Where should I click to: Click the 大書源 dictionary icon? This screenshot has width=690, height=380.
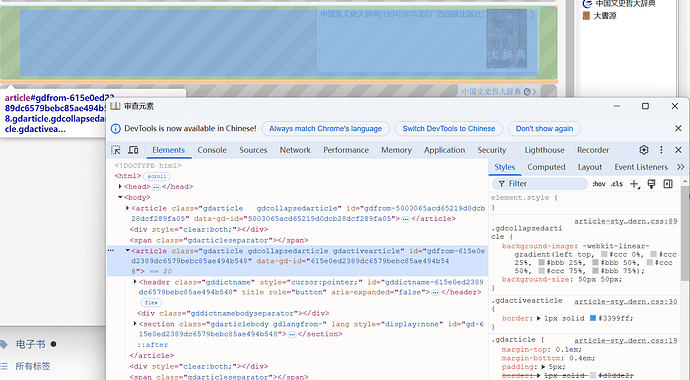click(x=586, y=16)
